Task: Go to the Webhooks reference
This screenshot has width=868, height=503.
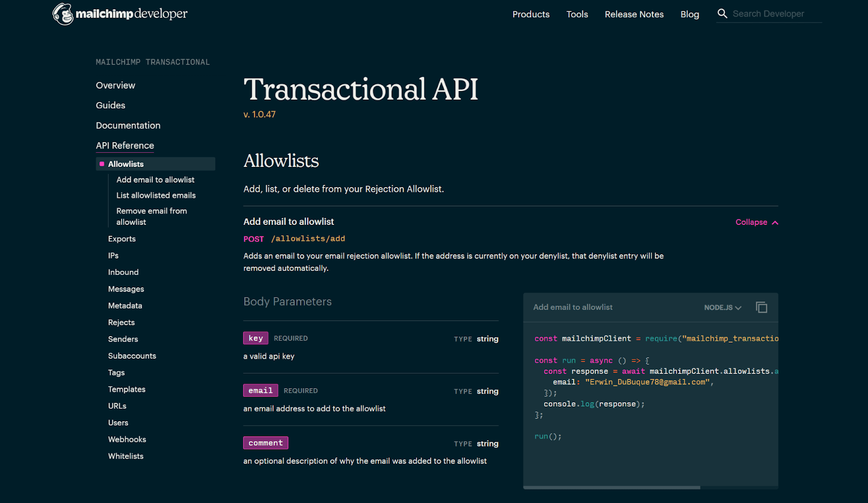Action: coord(126,439)
